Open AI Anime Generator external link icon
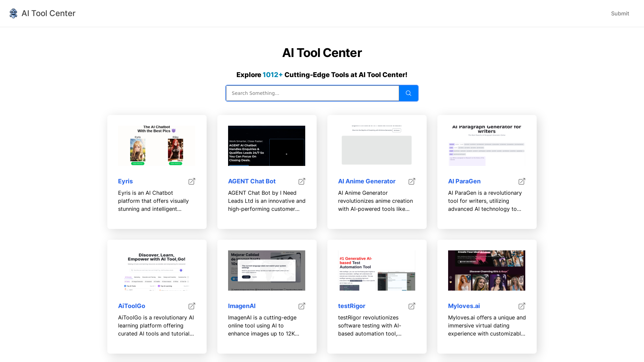The image size is (644, 362). coord(412,181)
